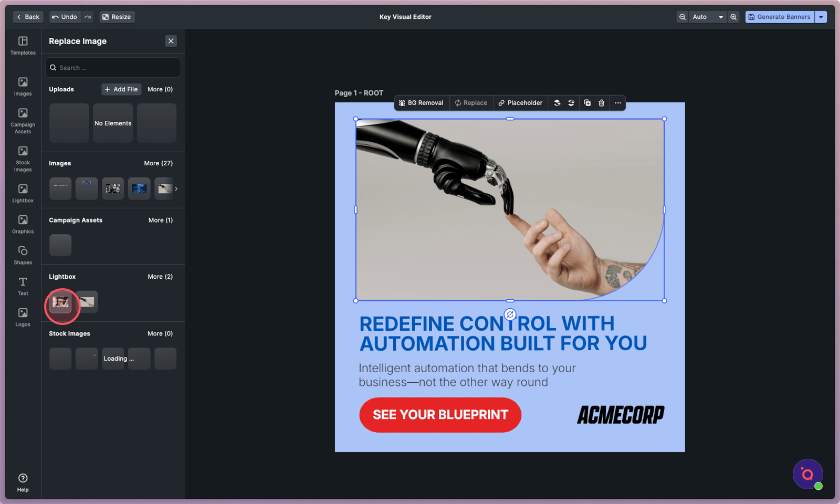Open the Auto zoom level dropdown
840x504 pixels.
[708, 17]
